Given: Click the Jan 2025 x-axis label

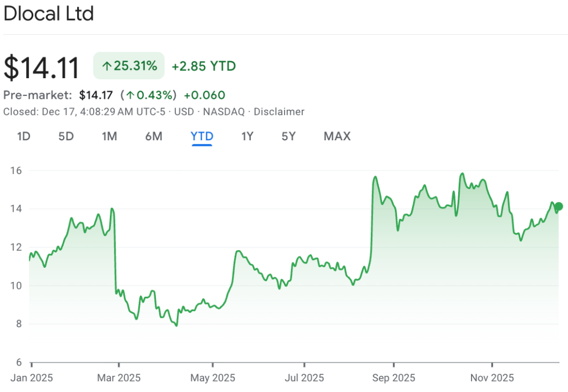Looking at the screenshot, I should coord(32,378).
